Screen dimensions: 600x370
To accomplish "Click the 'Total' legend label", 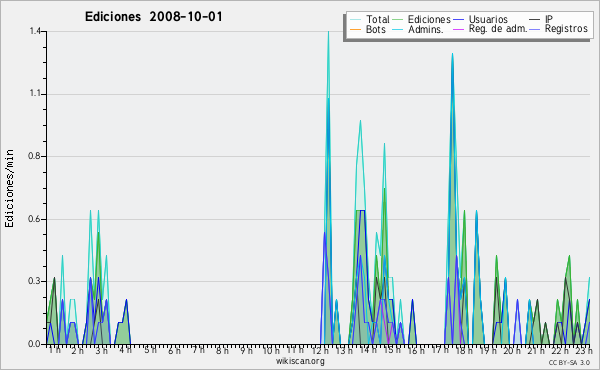I will tap(378, 19).
